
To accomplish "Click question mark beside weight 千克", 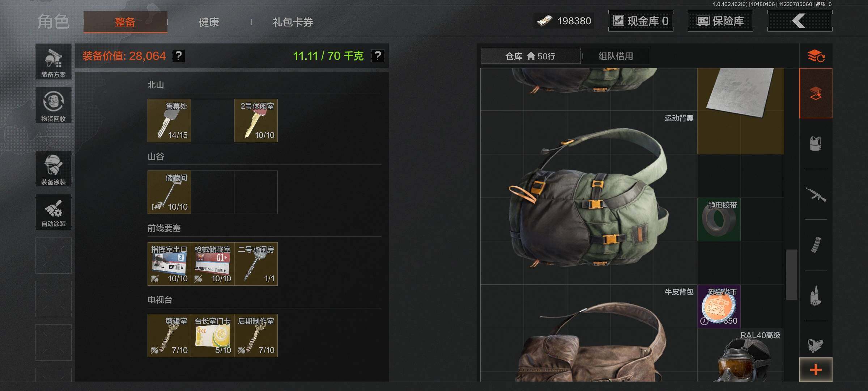I will click(378, 56).
